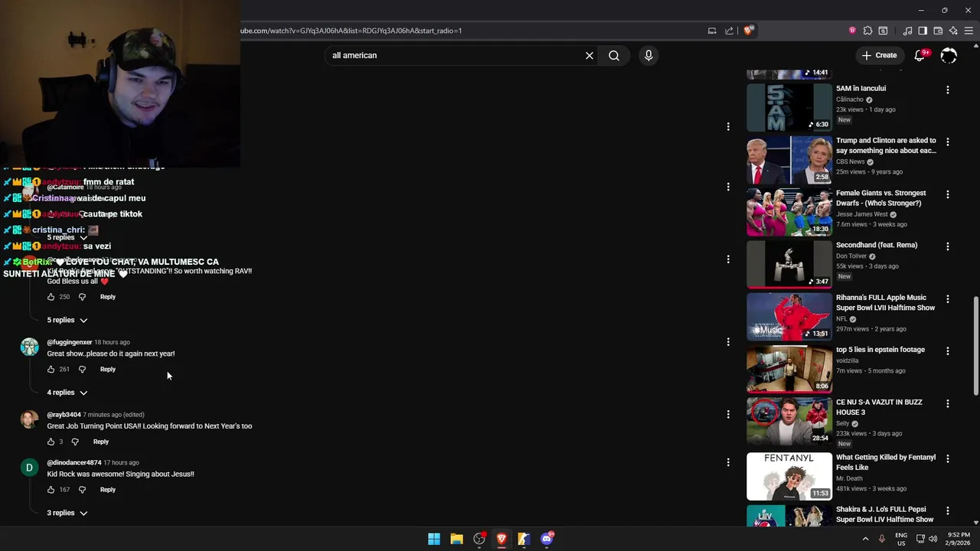Open File Explorer from taskbar
The image size is (980, 551).
(x=456, y=539)
